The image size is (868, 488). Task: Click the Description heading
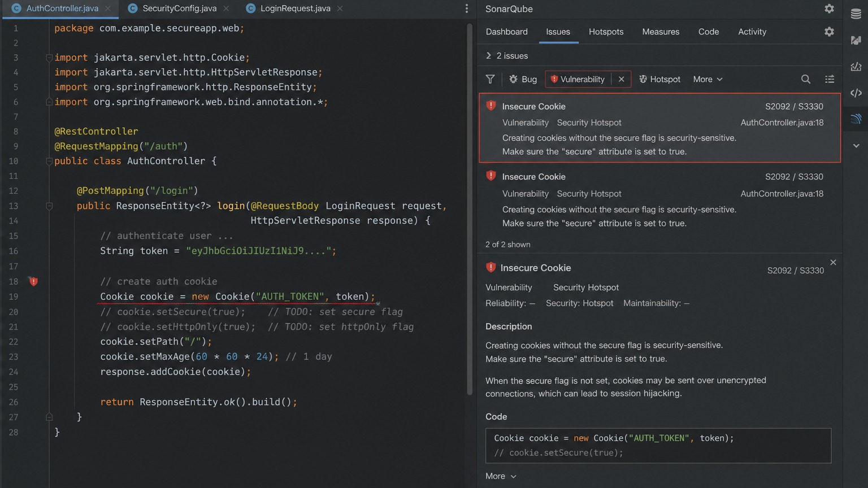[x=509, y=326]
